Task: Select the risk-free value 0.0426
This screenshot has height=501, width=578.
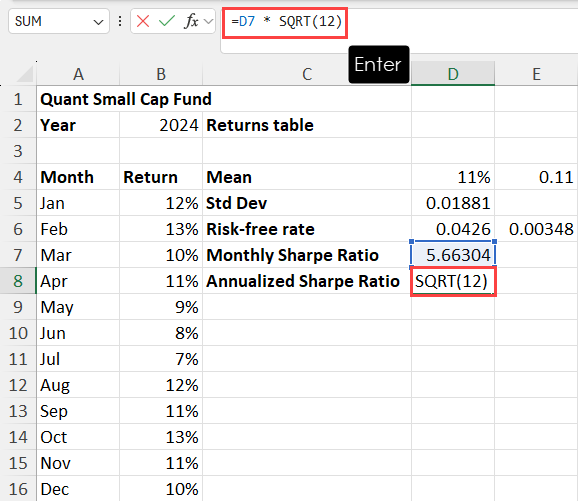Action: 453,229
